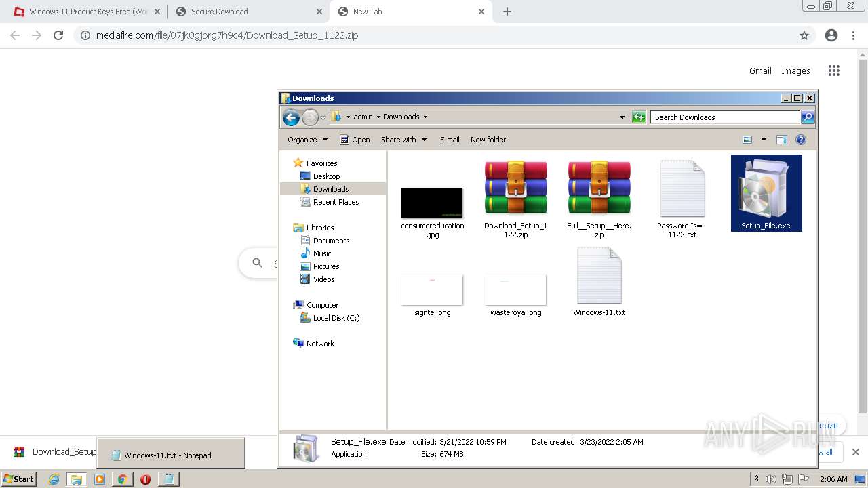Screen dimensions: 868x488
Task: Open Explorer help icon
Action: [801, 140]
